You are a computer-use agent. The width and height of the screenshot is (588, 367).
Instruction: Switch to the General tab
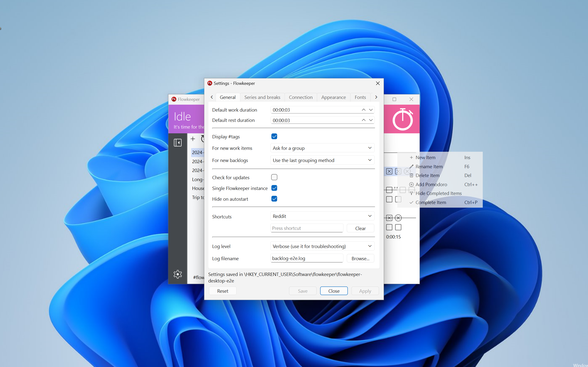tap(228, 97)
